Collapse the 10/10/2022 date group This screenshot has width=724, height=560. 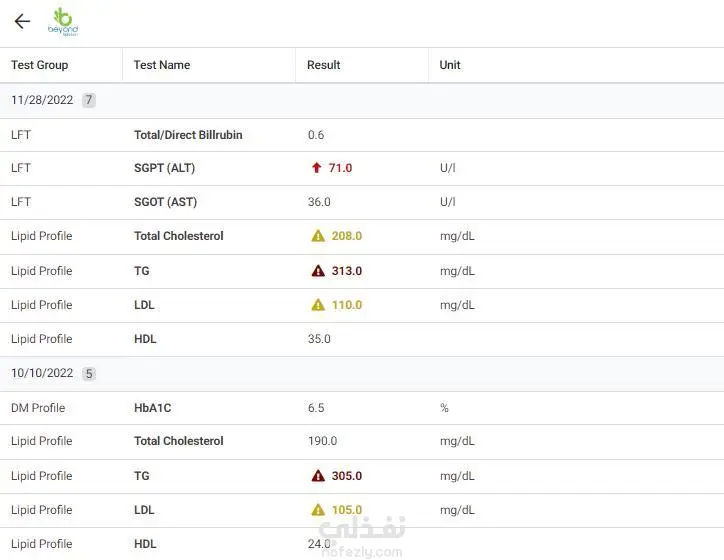(x=362, y=373)
